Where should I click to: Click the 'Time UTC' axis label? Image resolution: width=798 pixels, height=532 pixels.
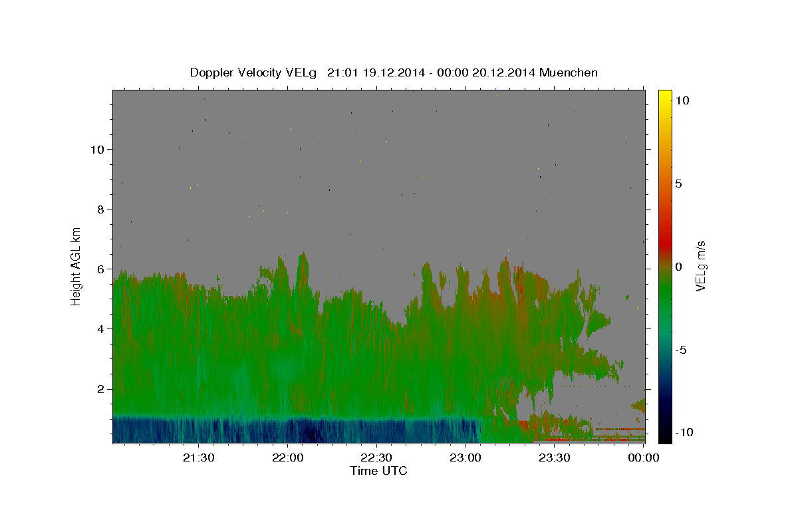pyautogui.click(x=378, y=471)
